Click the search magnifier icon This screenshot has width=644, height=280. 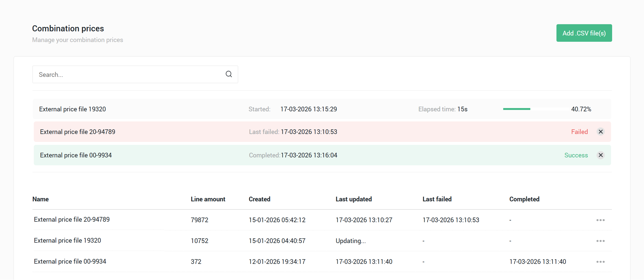[x=228, y=74]
